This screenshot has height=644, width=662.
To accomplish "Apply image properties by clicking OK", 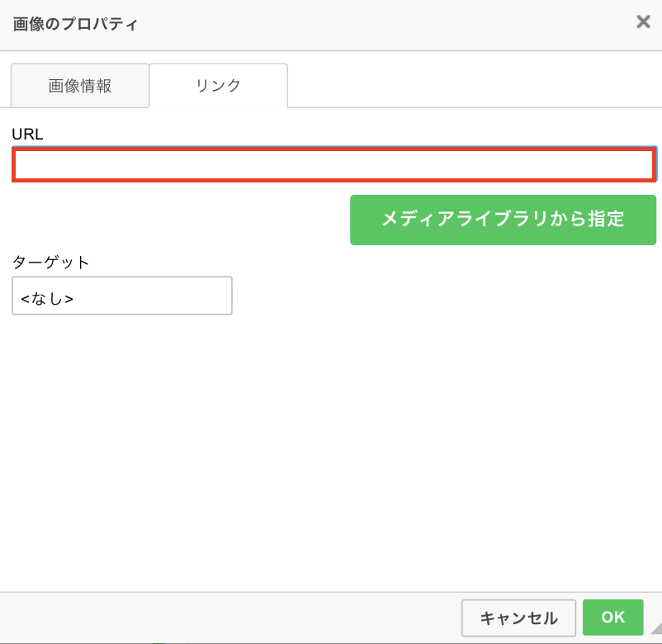I will 612,617.
